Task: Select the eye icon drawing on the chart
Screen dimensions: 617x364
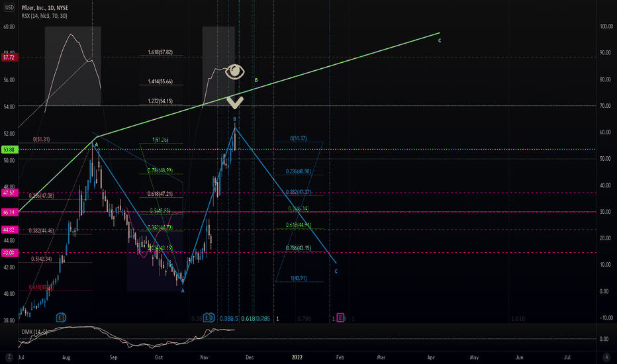Action: click(234, 71)
